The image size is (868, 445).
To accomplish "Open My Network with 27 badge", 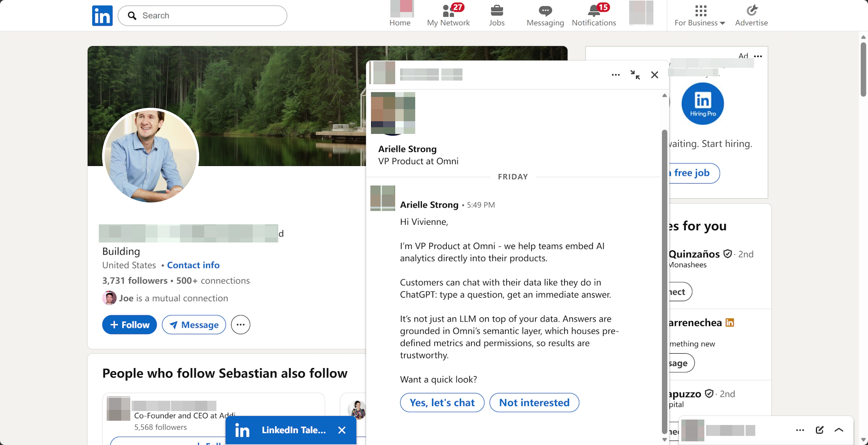I will click(448, 15).
